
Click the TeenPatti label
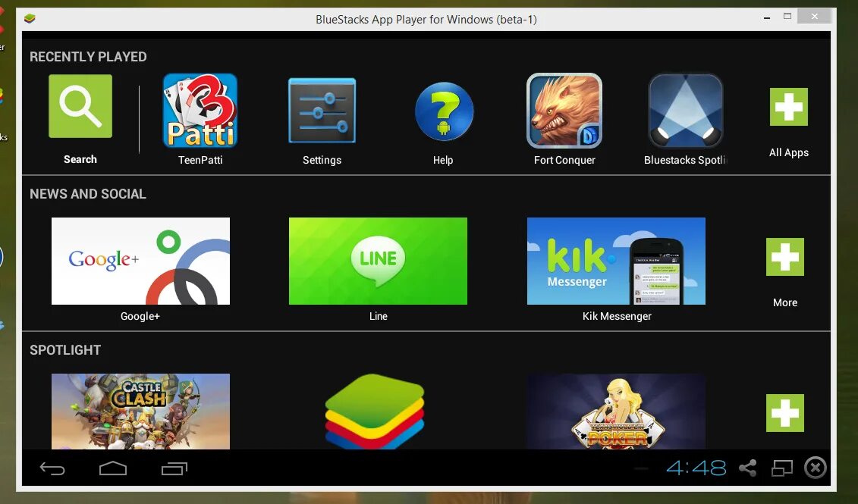tap(200, 160)
